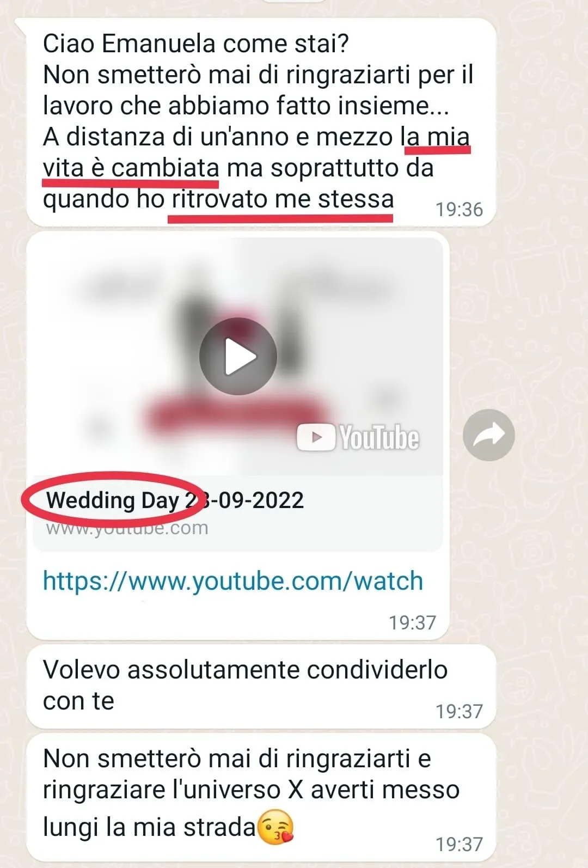Select the Wedding Day 23-09-2022 title
Viewport: 588px width, 868px height.
[x=175, y=500]
